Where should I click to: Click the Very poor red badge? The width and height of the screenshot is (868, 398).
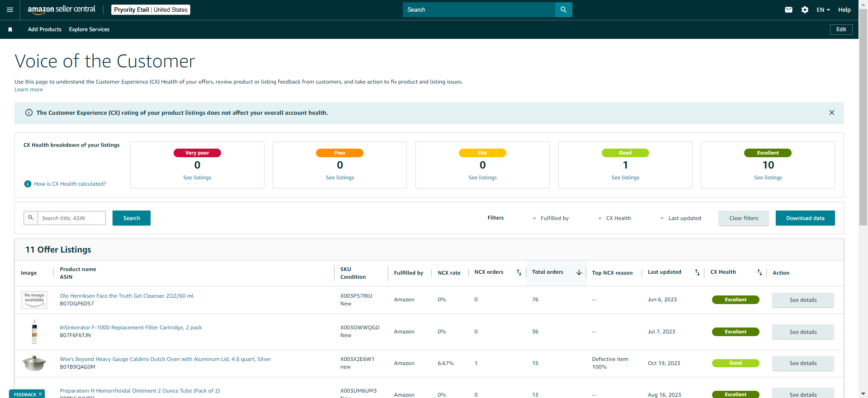(x=197, y=153)
